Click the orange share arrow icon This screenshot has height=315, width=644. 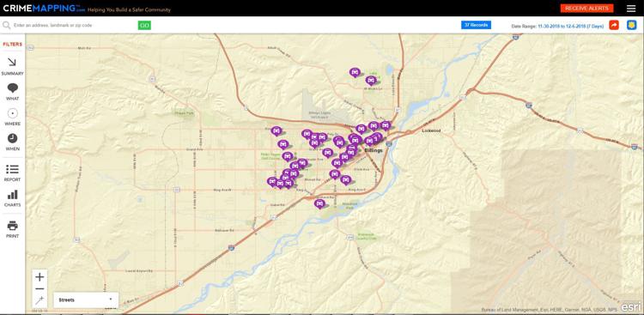614,25
